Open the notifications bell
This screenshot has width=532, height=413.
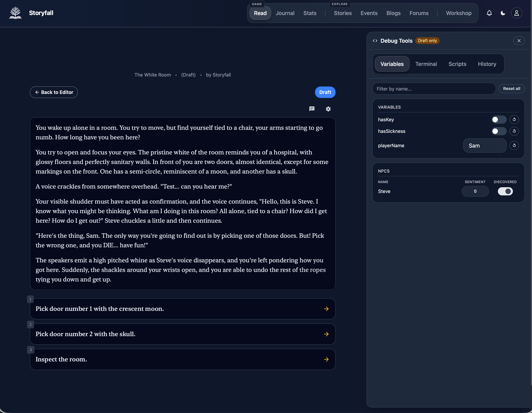point(489,13)
